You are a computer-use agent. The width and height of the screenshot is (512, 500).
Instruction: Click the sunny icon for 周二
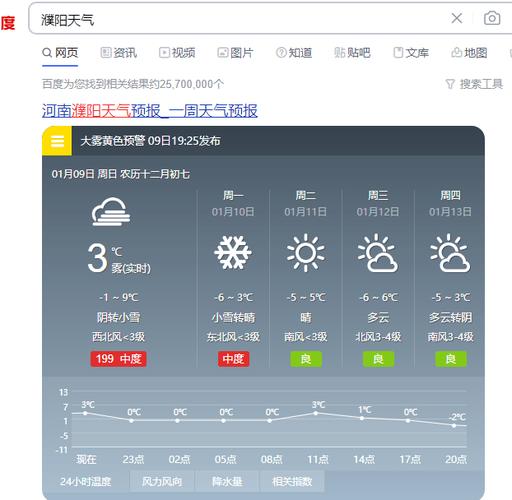(305, 253)
